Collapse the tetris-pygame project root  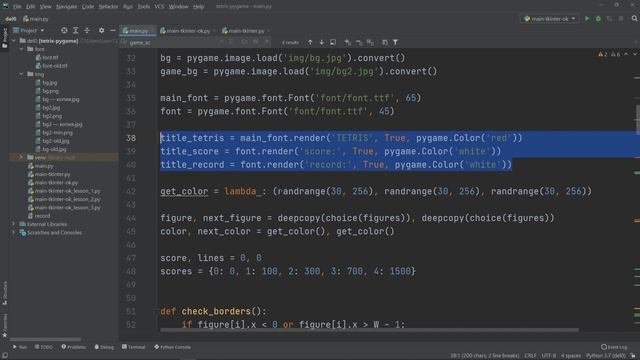(14, 41)
